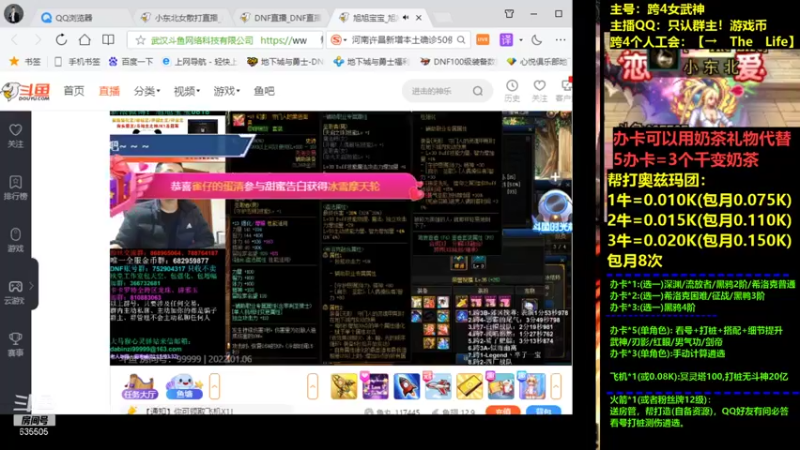Image resolution: width=800 pixels, height=450 pixels.
Task: Switch to the 小东北女散打直播 tab
Action: [x=181, y=18]
